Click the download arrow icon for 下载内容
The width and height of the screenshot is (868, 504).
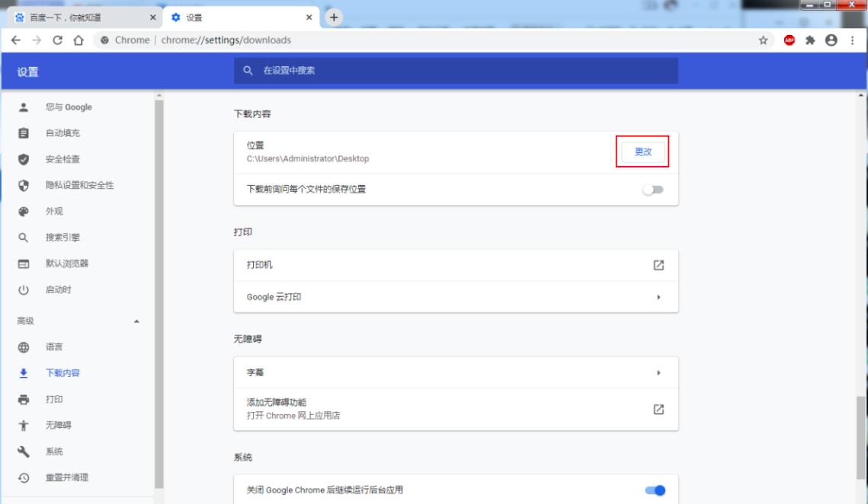24,373
